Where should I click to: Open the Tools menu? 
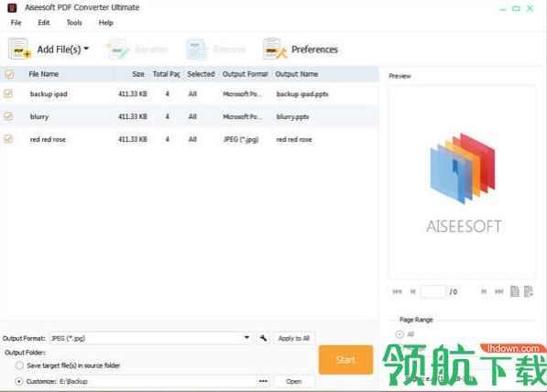click(x=74, y=23)
